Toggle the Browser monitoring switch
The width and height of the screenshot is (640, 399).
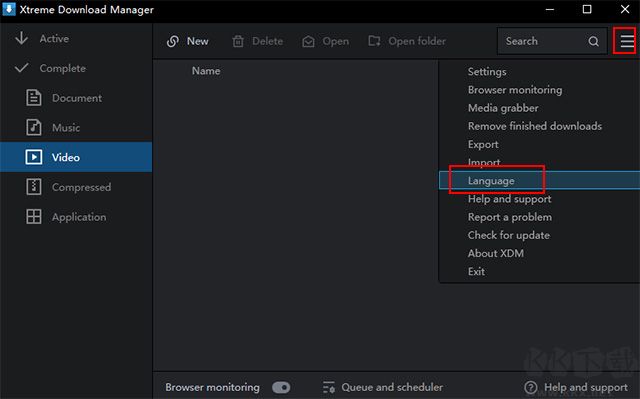click(281, 387)
